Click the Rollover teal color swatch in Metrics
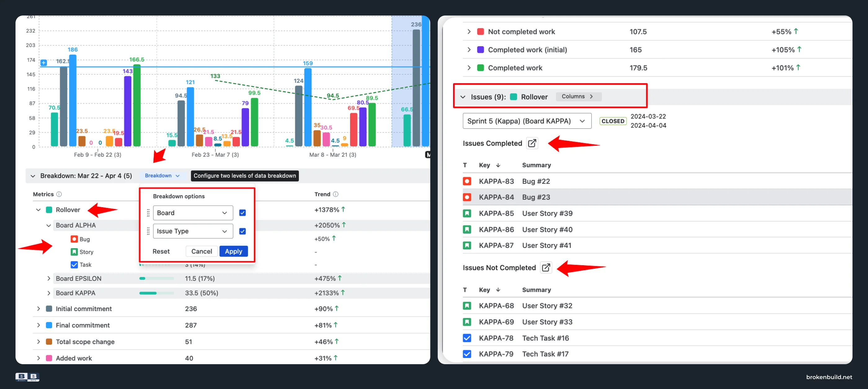The height and width of the screenshot is (389, 868). coord(49,210)
